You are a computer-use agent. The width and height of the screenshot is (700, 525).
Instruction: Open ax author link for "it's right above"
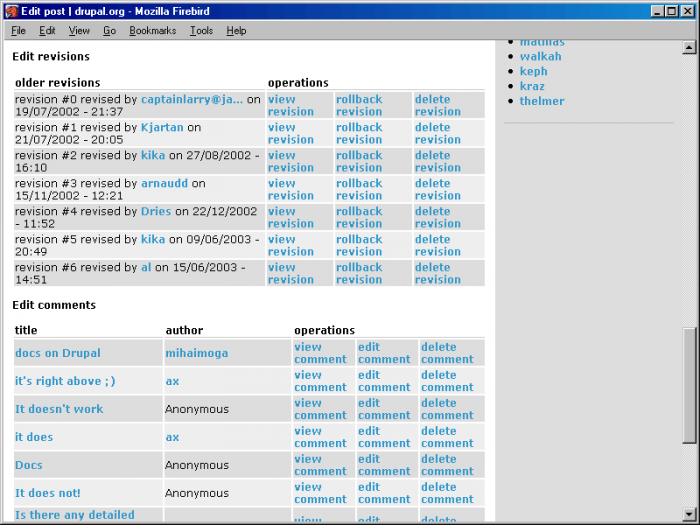(x=172, y=381)
